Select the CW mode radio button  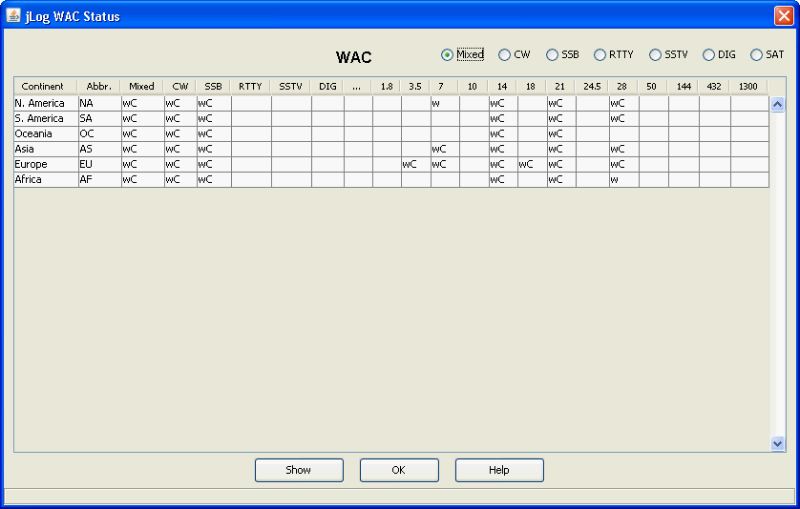(x=505, y=55)
